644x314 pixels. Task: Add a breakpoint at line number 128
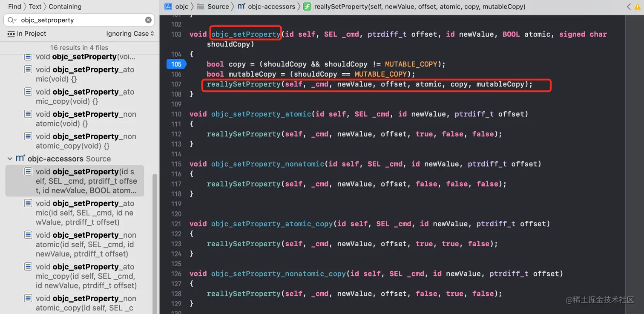tap(176, 294)
